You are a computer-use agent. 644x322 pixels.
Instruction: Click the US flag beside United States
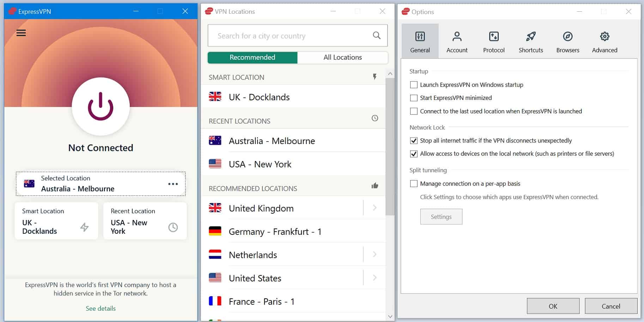(215, 278)
